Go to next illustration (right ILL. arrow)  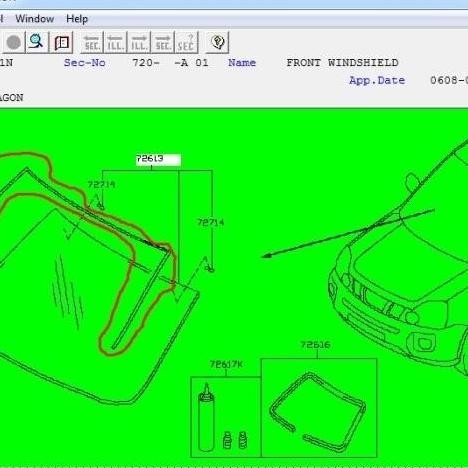pyautogui.click(x=139, y=42)
